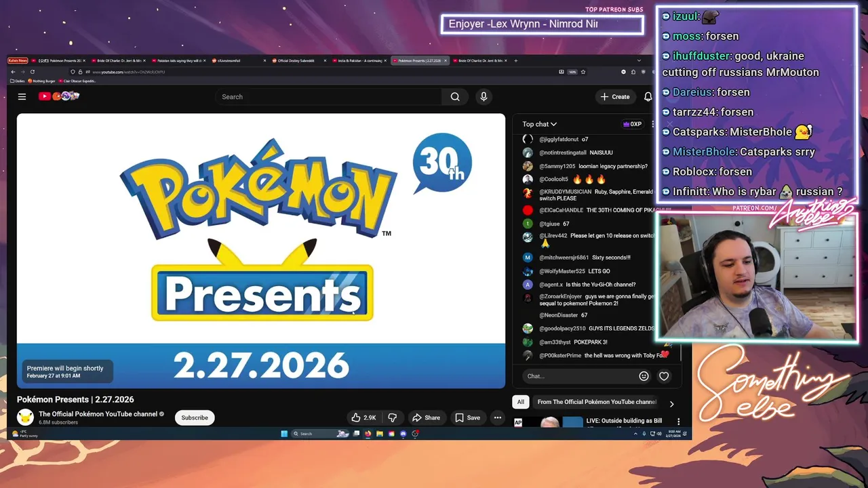Image resolution: width=868 pixels, height=488 pixels.
Task: Open The Official Pokémon YouTube channel link
Action: [98, 414]
